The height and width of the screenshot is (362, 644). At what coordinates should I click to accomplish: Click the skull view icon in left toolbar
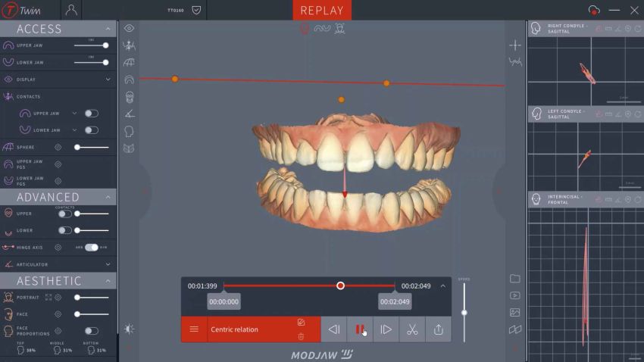(x=130, y=96)
